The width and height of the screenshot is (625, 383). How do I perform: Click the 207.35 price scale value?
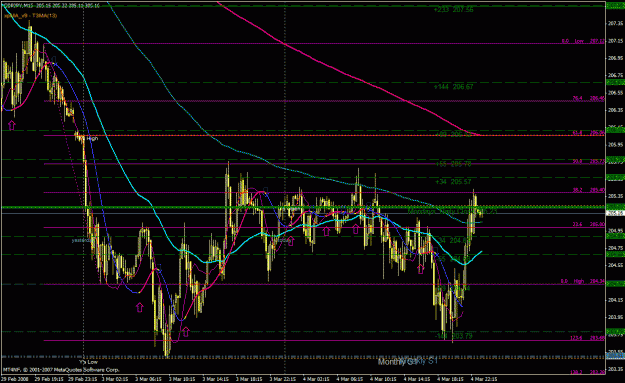[x=616, y=24]
